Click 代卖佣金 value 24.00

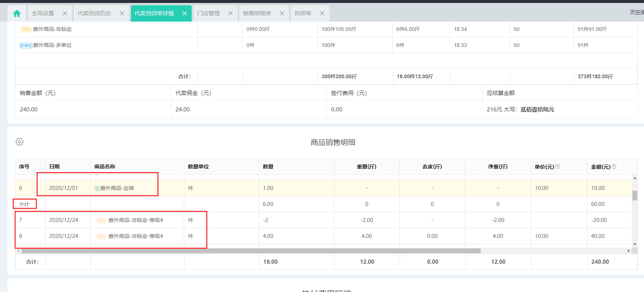click(183, 110)
